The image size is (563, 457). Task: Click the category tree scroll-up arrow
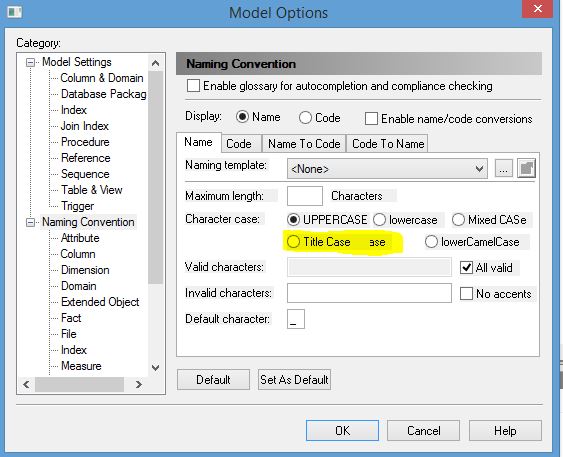click(155, 63)
